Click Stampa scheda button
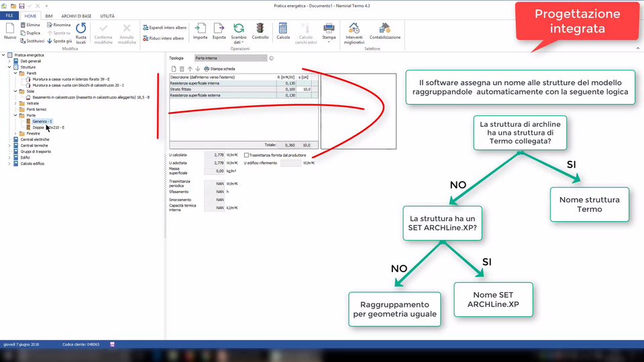The height and width of the screenshot is (362, 644). 219,69
